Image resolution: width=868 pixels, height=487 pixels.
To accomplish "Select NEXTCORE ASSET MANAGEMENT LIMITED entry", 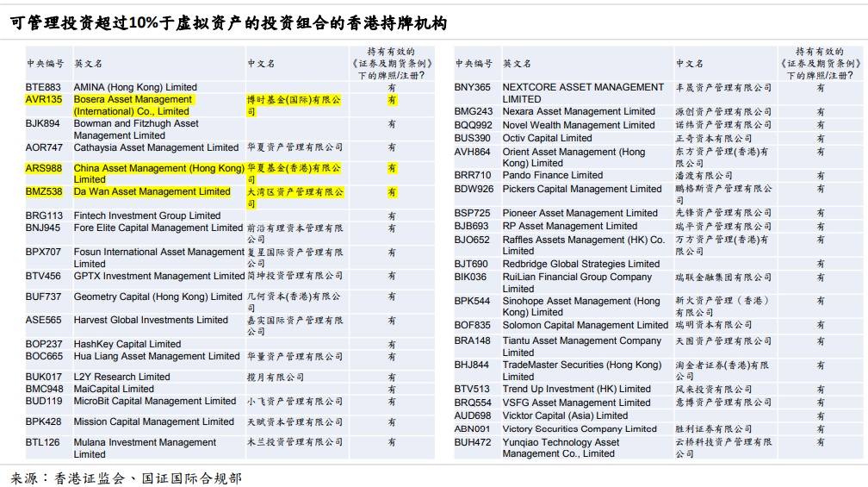I will click(x=583, y=93).
